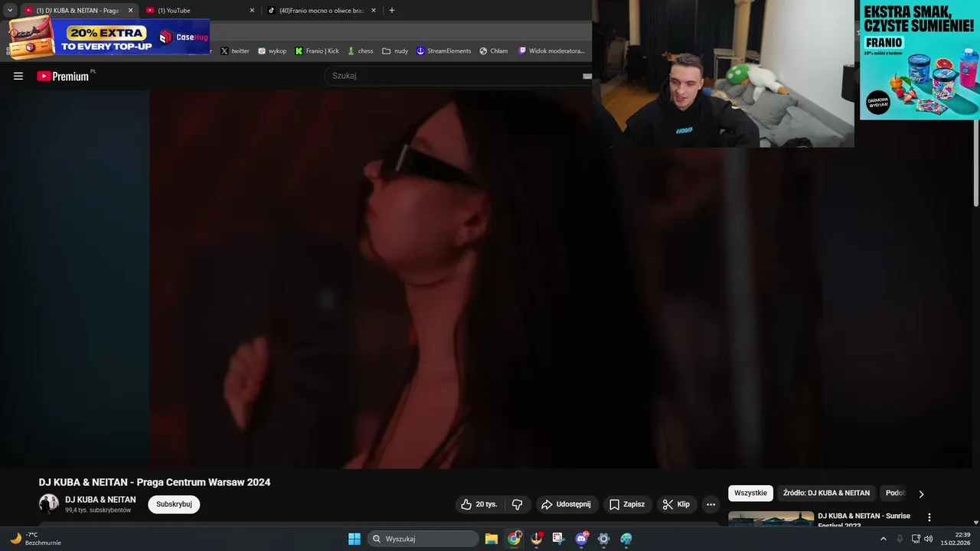Open the chess bookmark

pos(360,51)
